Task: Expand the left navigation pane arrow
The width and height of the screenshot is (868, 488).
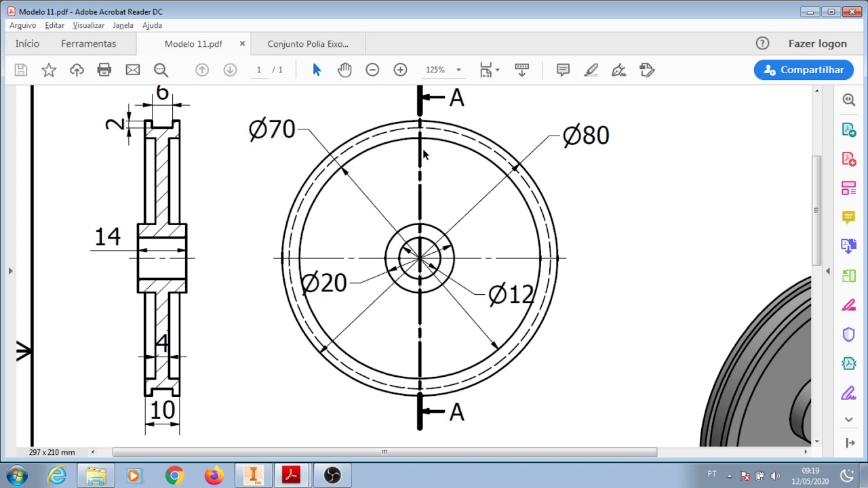Action: click(x=10, y=271)
